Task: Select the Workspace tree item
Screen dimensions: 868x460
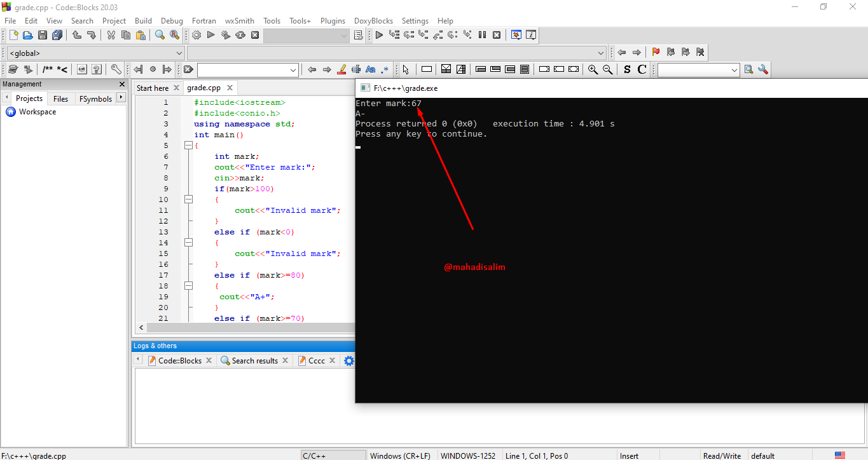Action: (37, 112)
